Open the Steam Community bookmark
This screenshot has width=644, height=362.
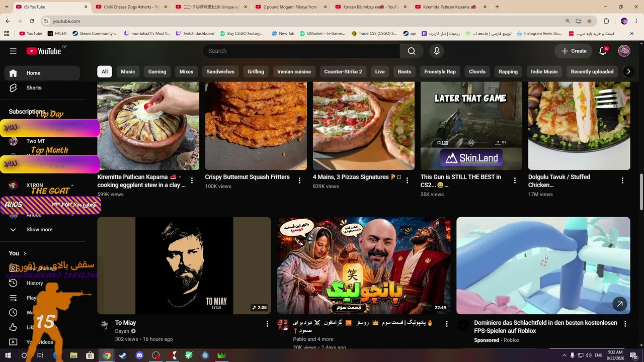(x=95, y=34)
